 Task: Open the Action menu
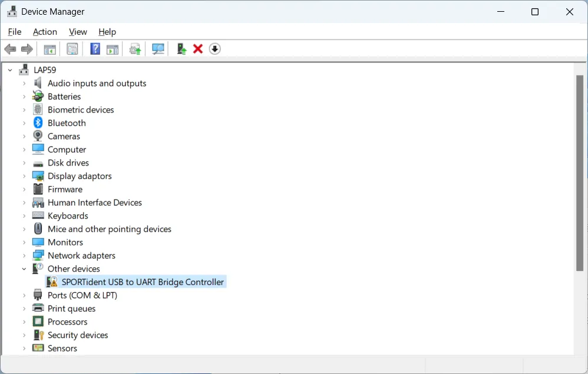coord(45,32)
